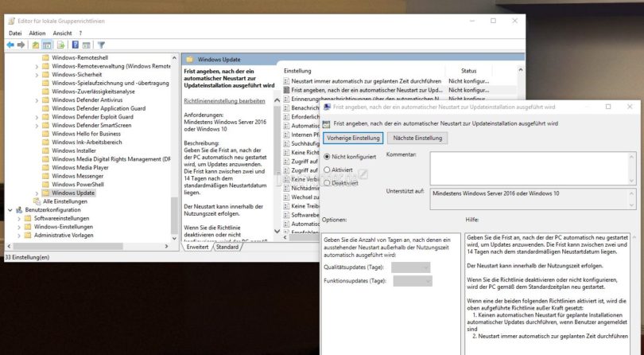644x355 pixels.
Task: Click the Nächste Einstellung button
Action: coord(416,138)
